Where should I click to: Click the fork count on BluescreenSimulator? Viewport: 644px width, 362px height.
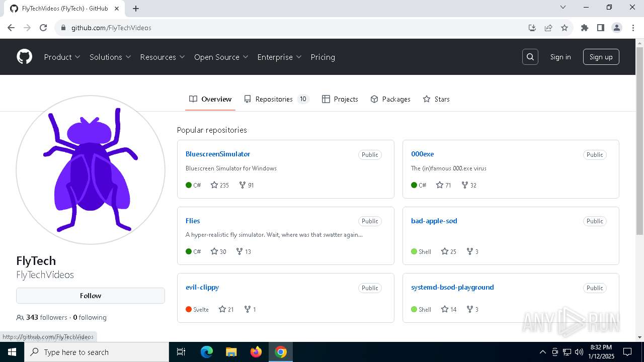(x=246, y=185)
